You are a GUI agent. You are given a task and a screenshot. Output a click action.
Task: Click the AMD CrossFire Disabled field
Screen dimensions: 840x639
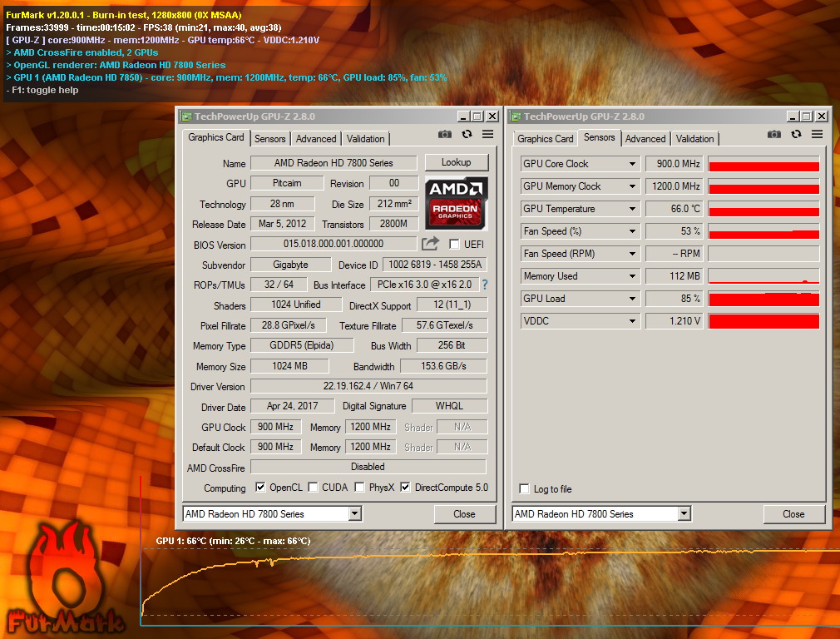(x=368, y=467)
